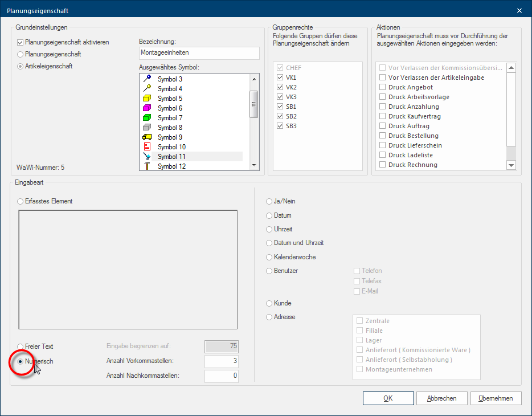Select the Freier Text radio option
The height and width of the screenshot is (416, 532).
point(21,346)
